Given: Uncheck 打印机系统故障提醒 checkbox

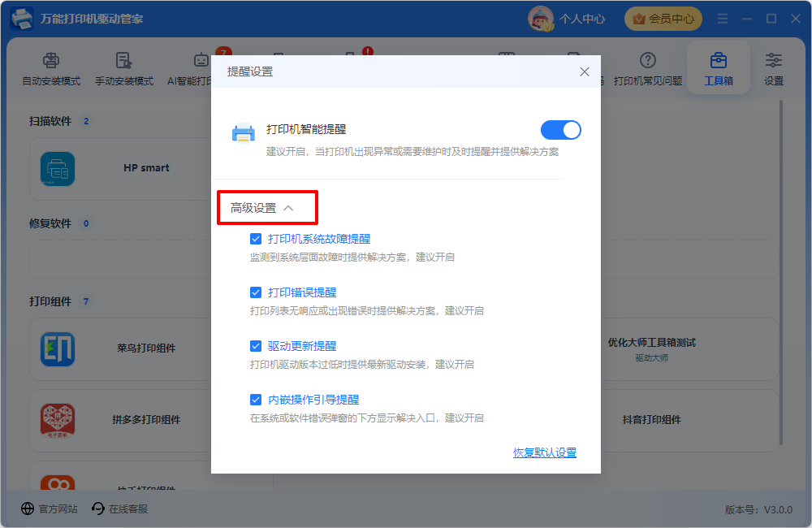Looking at the screenshot, I should click(x=256, y=239).
